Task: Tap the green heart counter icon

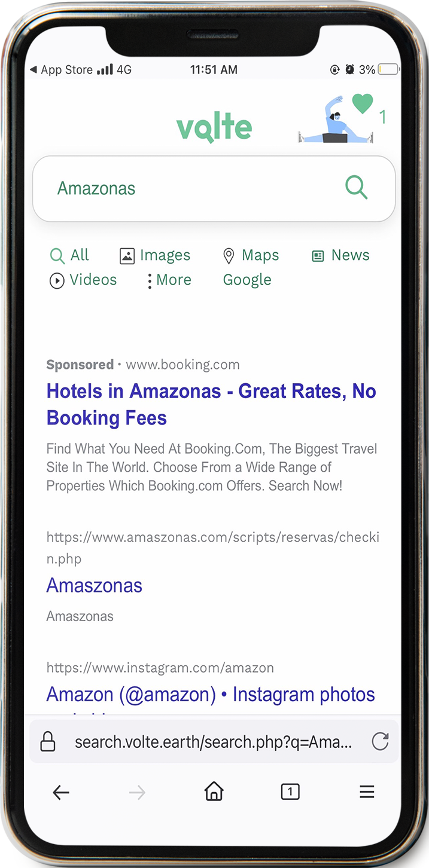Action: [x=363, y=104]
